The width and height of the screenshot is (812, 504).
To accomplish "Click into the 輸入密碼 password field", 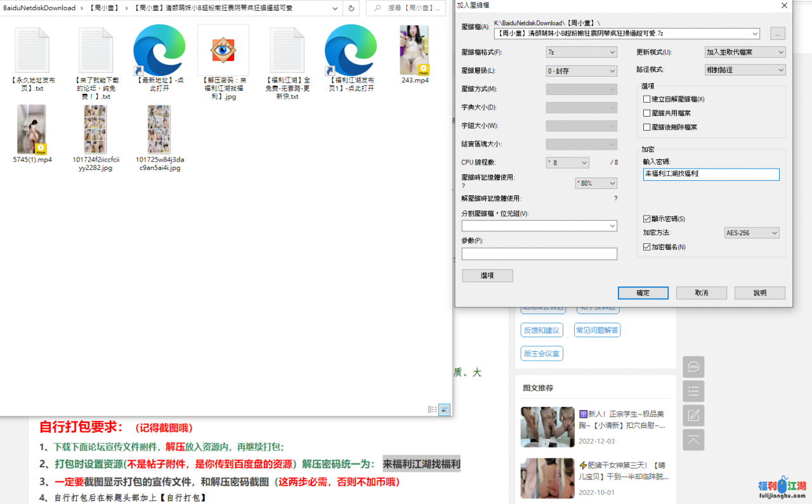I will coord(710,174).
